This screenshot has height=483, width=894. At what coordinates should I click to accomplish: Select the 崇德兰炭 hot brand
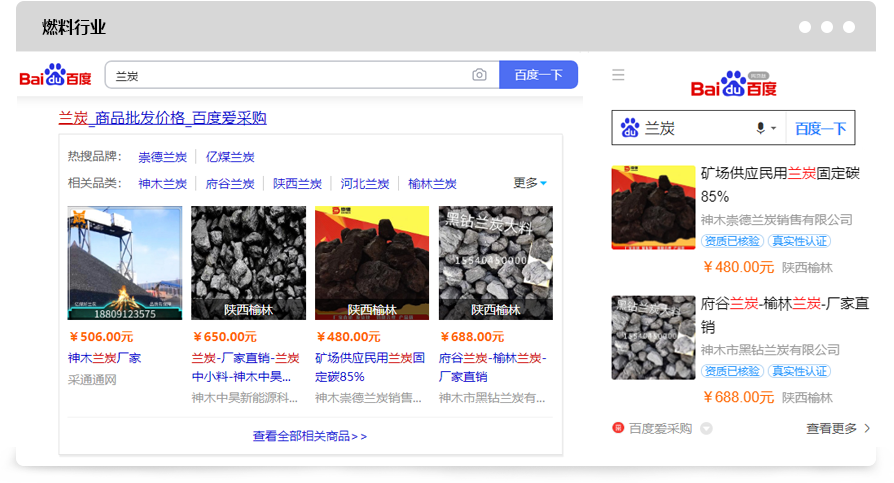pyautogui.click(x=162, y=157)
